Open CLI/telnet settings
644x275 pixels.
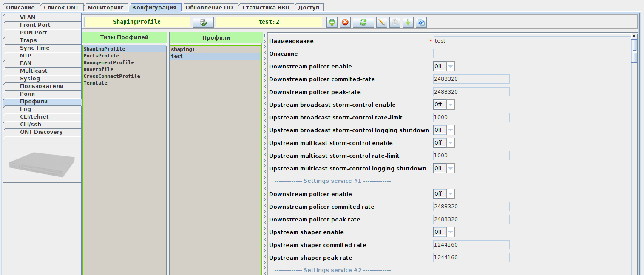point(42,117)
